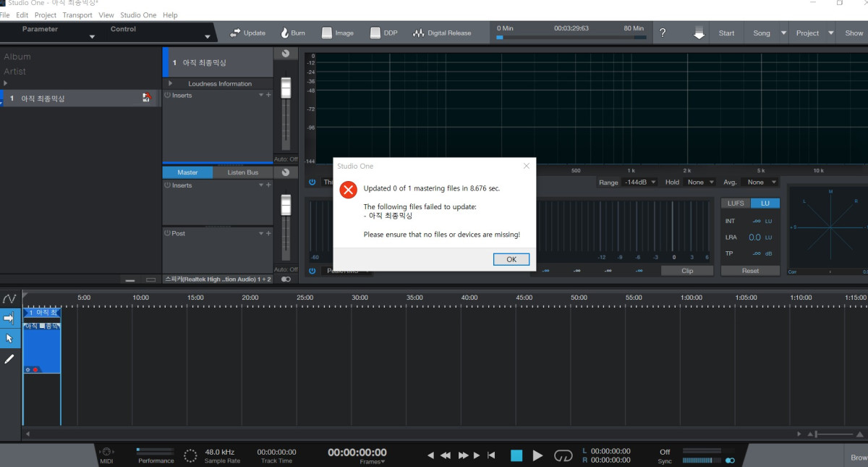This screenshot has height=467, width=868.
Task: Toggle track Inserts power button
Action: click(x=167, y=96)
